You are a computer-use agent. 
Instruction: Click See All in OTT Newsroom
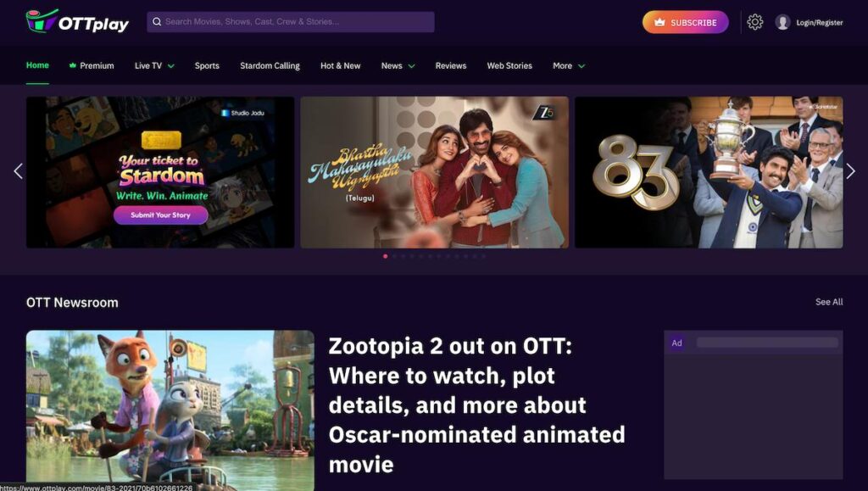tap(829, 302)
